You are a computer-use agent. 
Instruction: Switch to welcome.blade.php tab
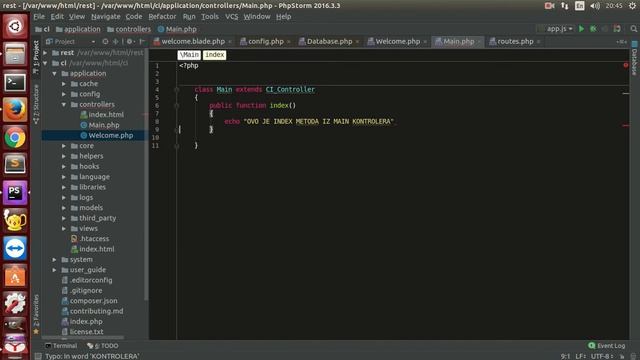193,42
